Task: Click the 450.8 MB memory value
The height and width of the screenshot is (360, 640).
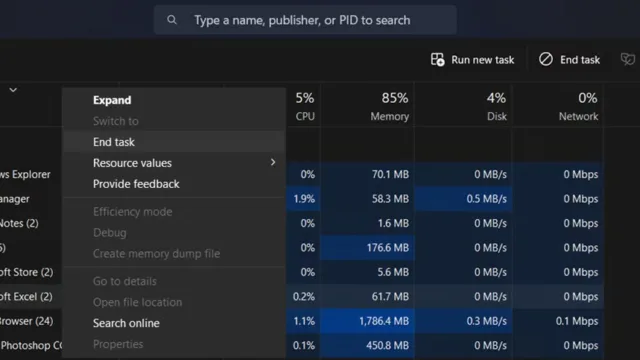Action: click(x=387, y=346)
